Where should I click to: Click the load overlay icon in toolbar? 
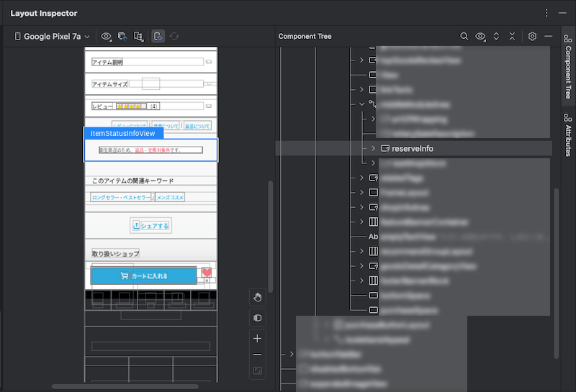click(122, 37)
